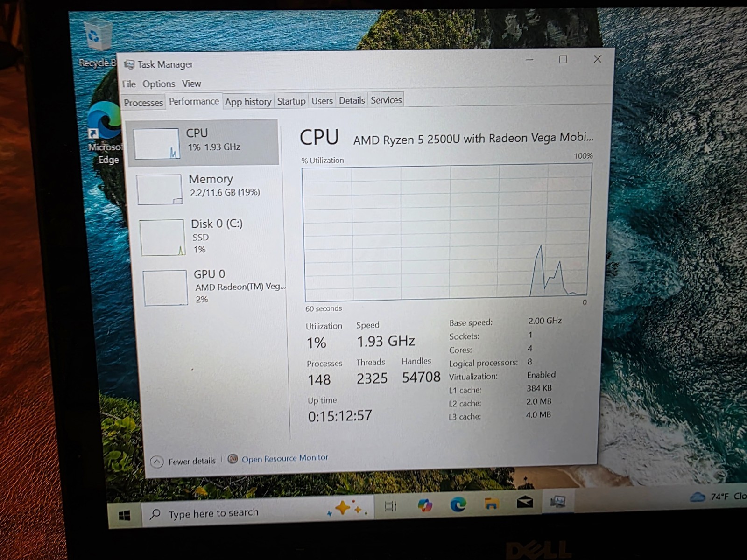Open the Windows Start button
Image resolution: width=747 pixels, height=560 pixels.
[x=125, y=515]
